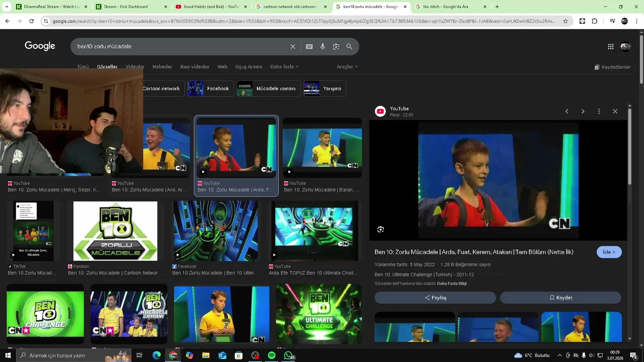Screen dimensions: 644x362
Task: Open Facebook 'Ben 10 Zorlu Mücadele' thumbnail
Action: (x=216, y=231)
